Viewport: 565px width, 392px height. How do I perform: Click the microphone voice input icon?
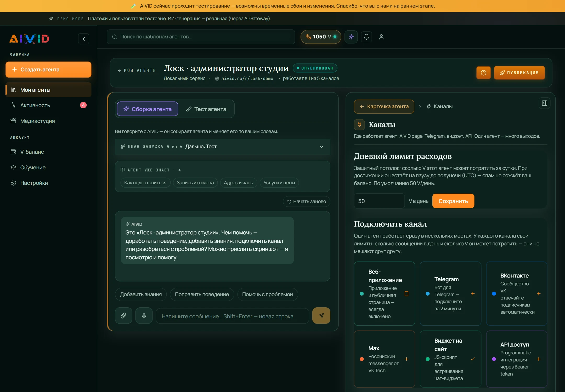coord(144,316)
